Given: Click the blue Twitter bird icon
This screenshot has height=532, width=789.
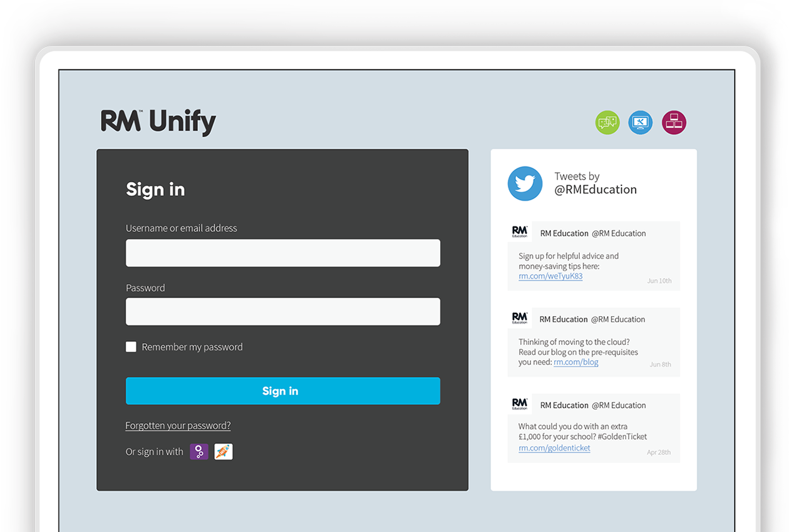Looking at the screenshot, I should tap(525, 183).
